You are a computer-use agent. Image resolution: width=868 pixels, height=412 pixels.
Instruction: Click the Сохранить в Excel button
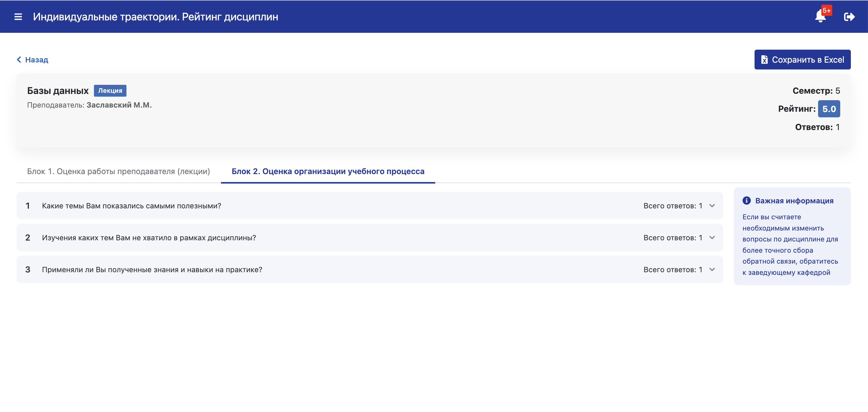point(802,60)
